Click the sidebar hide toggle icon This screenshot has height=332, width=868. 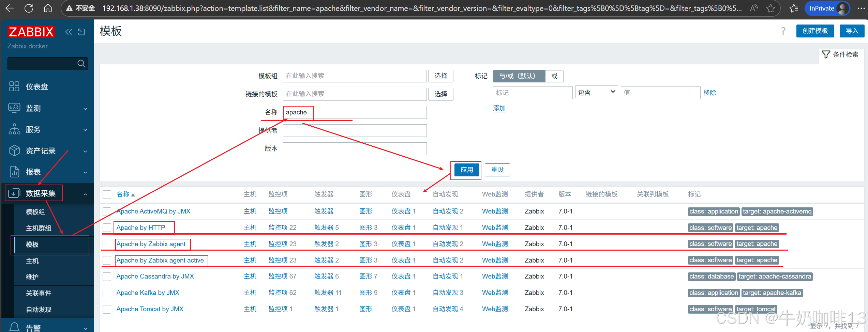pyautogui.click(x=81, y=32)
